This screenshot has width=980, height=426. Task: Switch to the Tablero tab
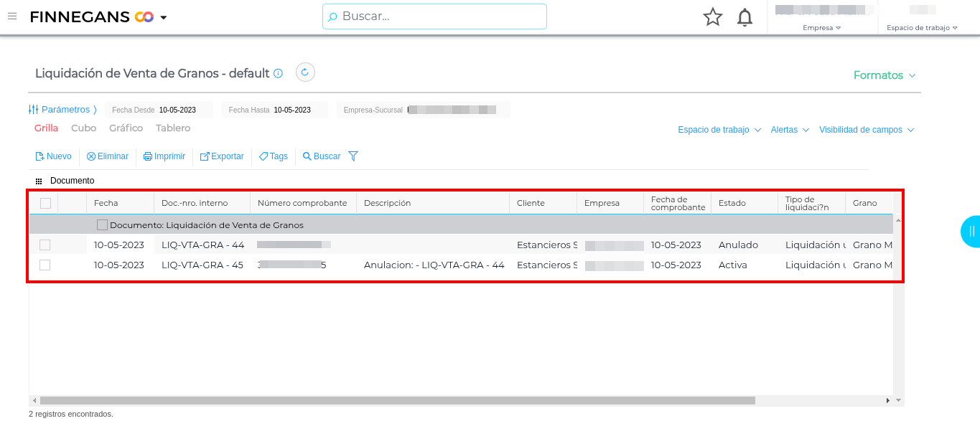pos(173,128)
